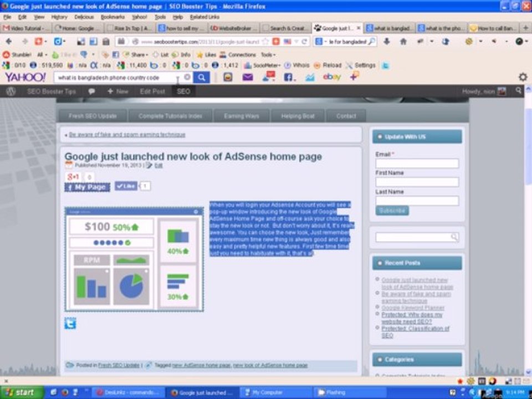
Task: Click the AdSense dashboard thumbnail image
Action: 134,259
